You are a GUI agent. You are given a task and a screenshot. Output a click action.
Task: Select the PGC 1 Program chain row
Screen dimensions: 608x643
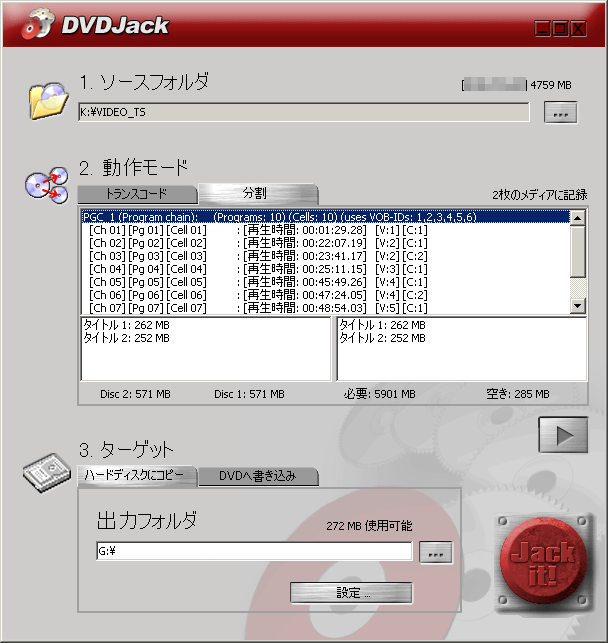(x=326, y=217)
